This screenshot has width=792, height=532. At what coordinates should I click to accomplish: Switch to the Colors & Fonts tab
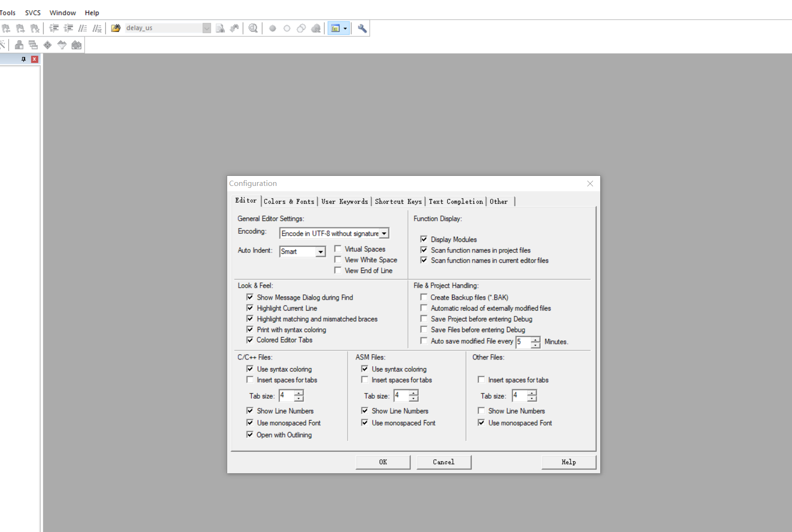pyautogui.click(x=289, y=202)
